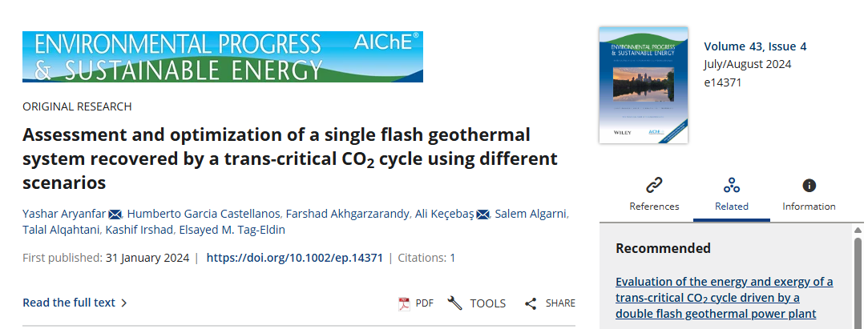Click the References chain-link icon
The height and width of the screenshot is (329, 868).
pyautogui.click(x=654, y=186)
